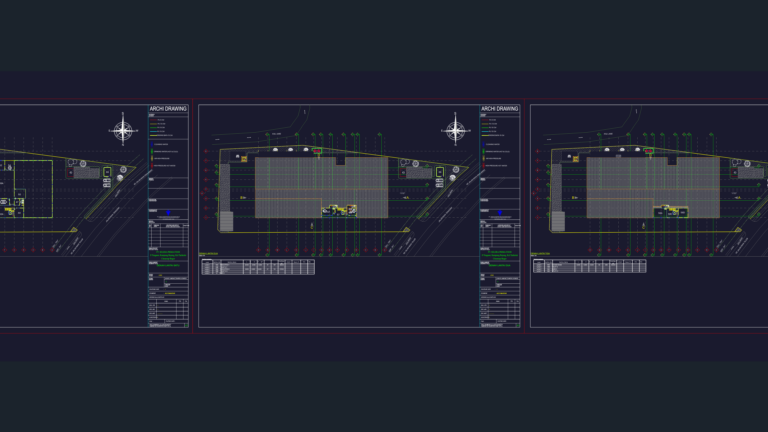Click the line-type legend in the left title block

pyautogui.click(x=162, y=127)
